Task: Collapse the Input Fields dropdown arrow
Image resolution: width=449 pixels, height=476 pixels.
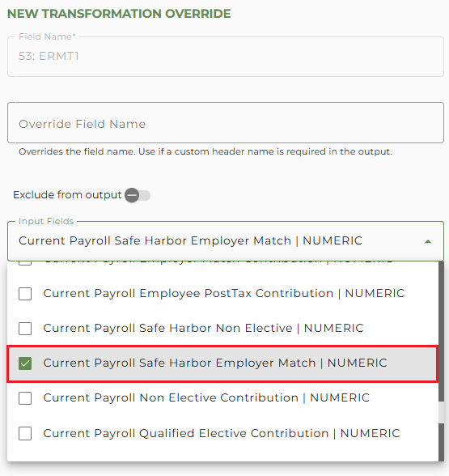Action: [x=428, y=241]
